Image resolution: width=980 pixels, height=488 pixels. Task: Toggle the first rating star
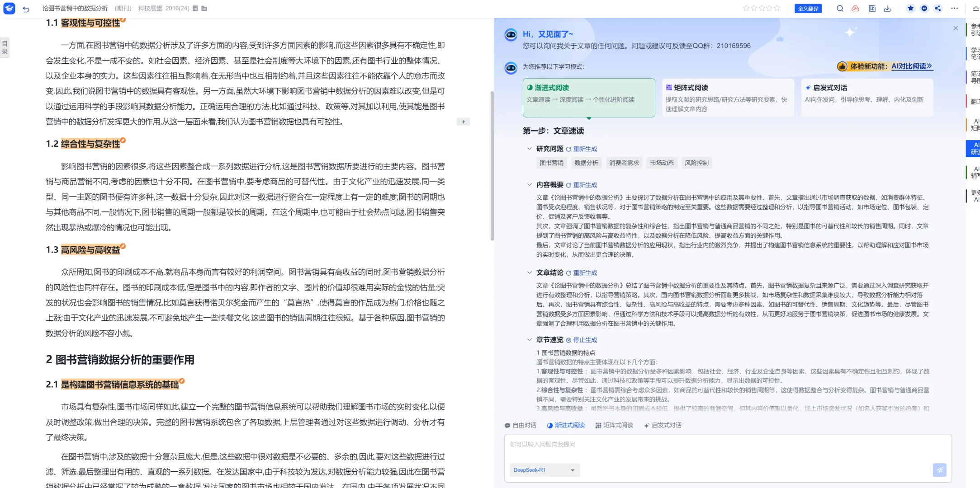click(x=747, y=8)
